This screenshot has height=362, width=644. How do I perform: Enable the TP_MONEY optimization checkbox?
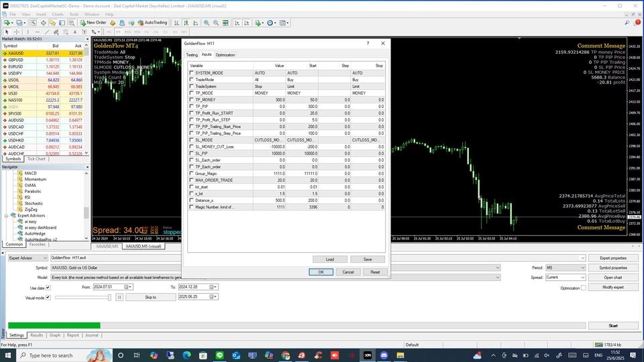click(x=191, y=99)
